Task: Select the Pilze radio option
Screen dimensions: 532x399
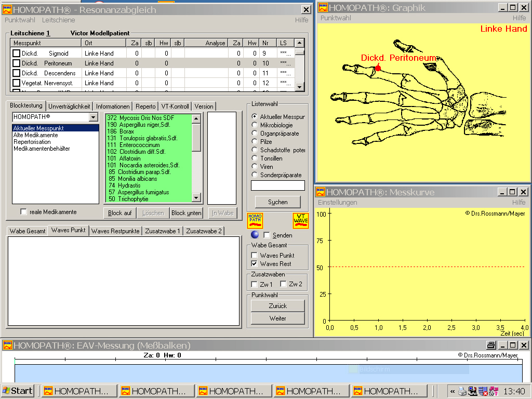Action: pyautogui.click(x=255, y=141)
